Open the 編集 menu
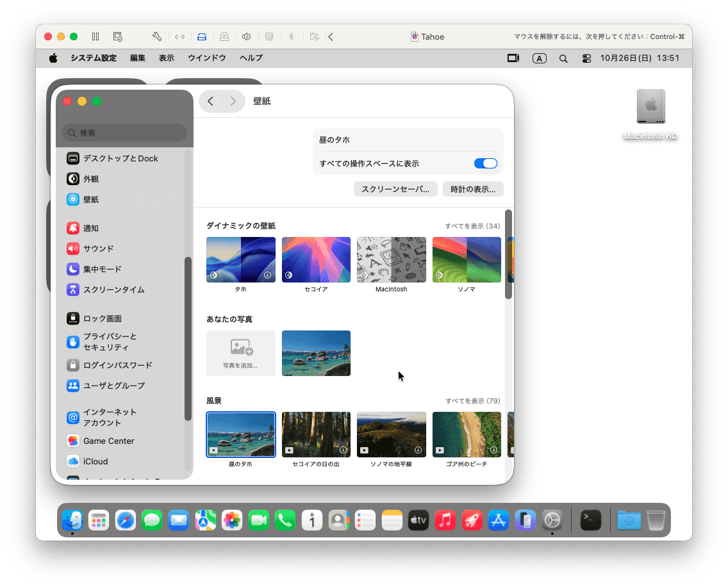Viewport: 728px width, 588px height. click(138, 58)
